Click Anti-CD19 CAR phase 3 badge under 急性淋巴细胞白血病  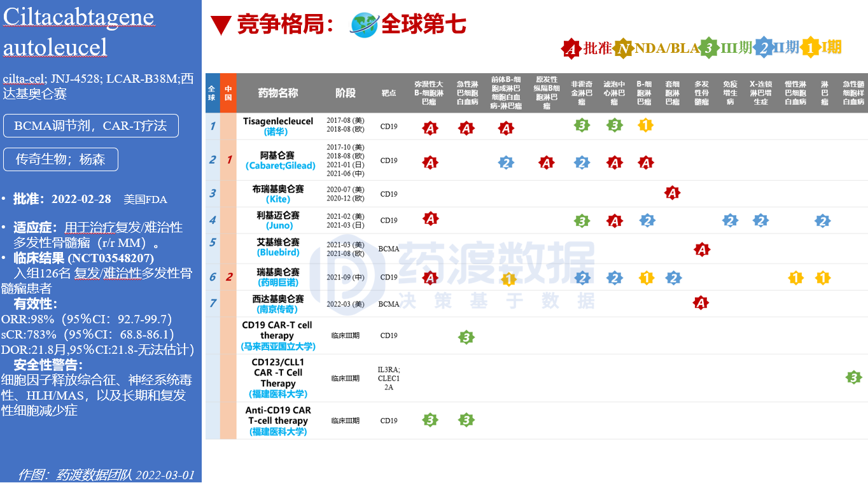tap(466, 419)
